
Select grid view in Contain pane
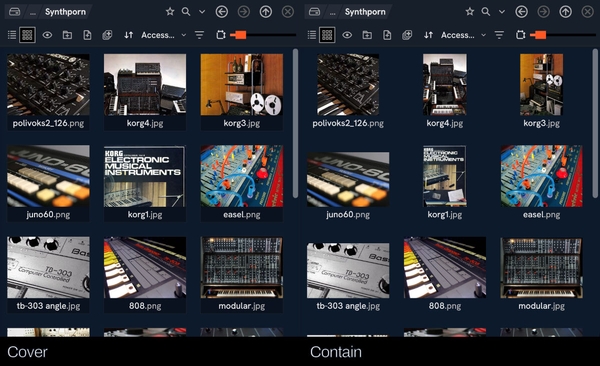[327, 35]
